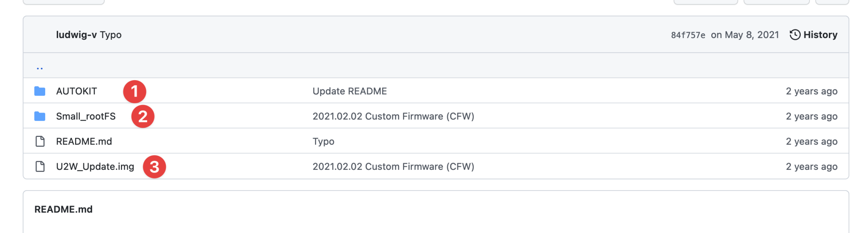Open README.md file name in file list
868x233 pixels.
(x=84, y=141)
